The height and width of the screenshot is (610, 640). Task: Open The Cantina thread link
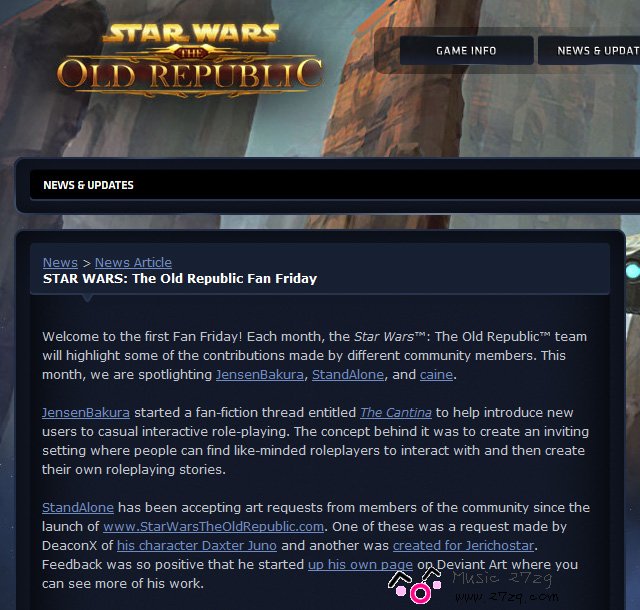(x=396, y=412)
